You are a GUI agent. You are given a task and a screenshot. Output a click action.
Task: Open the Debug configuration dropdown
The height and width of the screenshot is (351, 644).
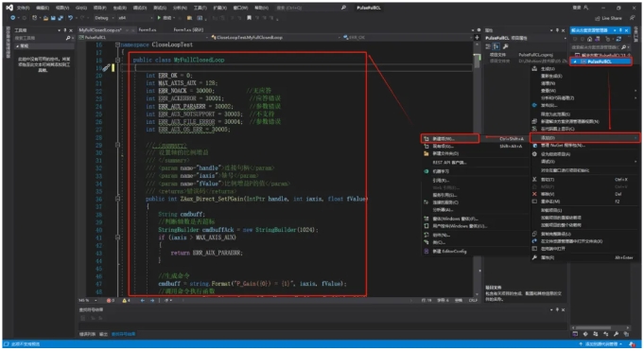(x=103, y=18)
